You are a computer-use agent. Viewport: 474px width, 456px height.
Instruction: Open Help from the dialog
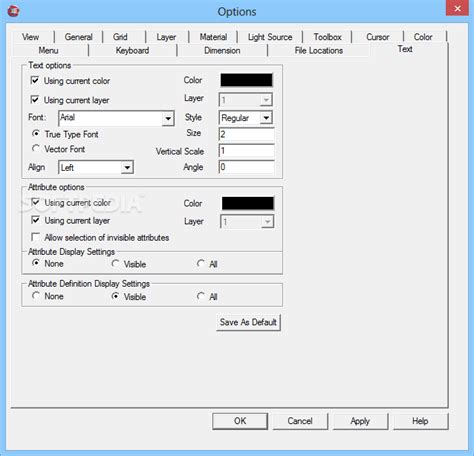(420, 421)
